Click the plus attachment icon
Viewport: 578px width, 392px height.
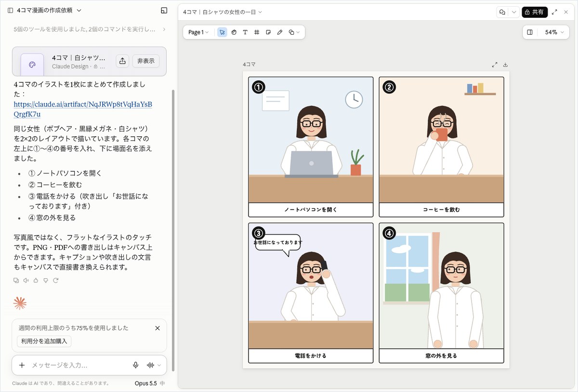click(22, 365)
